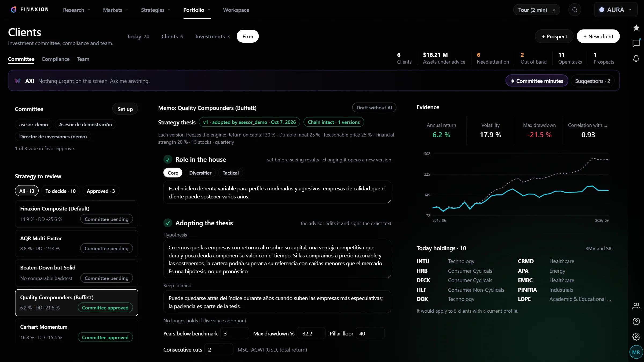This screenshot has width=644, height=362.
Task: Click the Suggestions · 2 button
Action: click(x=592, y=81)
